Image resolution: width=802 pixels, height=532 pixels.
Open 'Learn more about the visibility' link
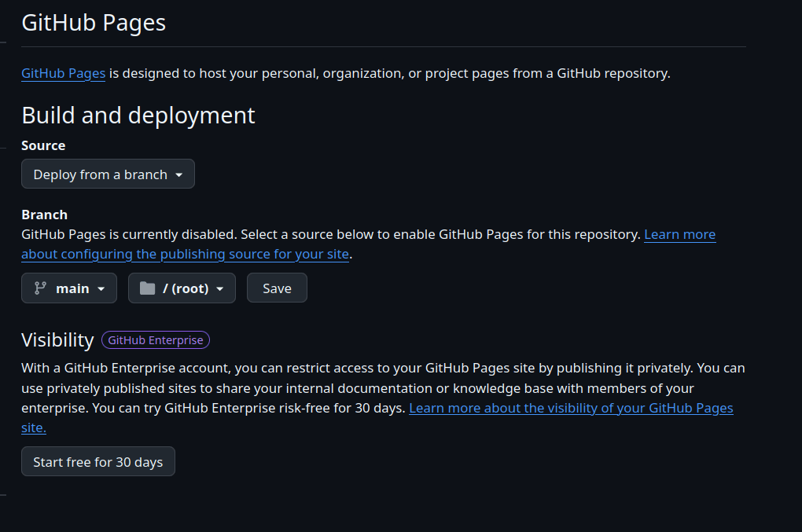pyautogui.click(x=571, y=409)
